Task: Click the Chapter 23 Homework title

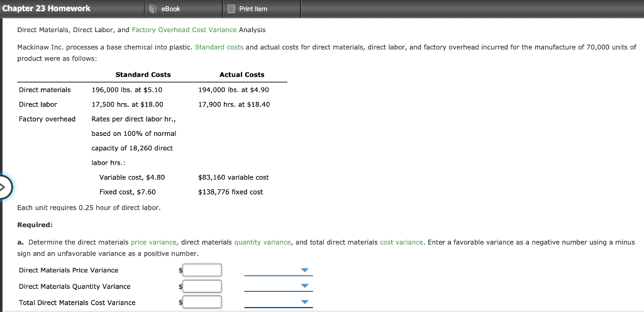Action: [x=46, y=8]
